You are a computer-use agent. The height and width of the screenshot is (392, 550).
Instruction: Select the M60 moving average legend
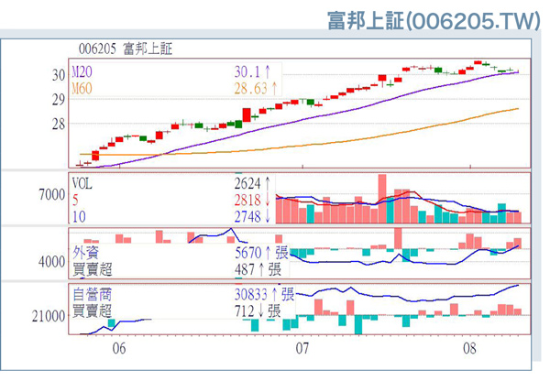pos(83,88)
